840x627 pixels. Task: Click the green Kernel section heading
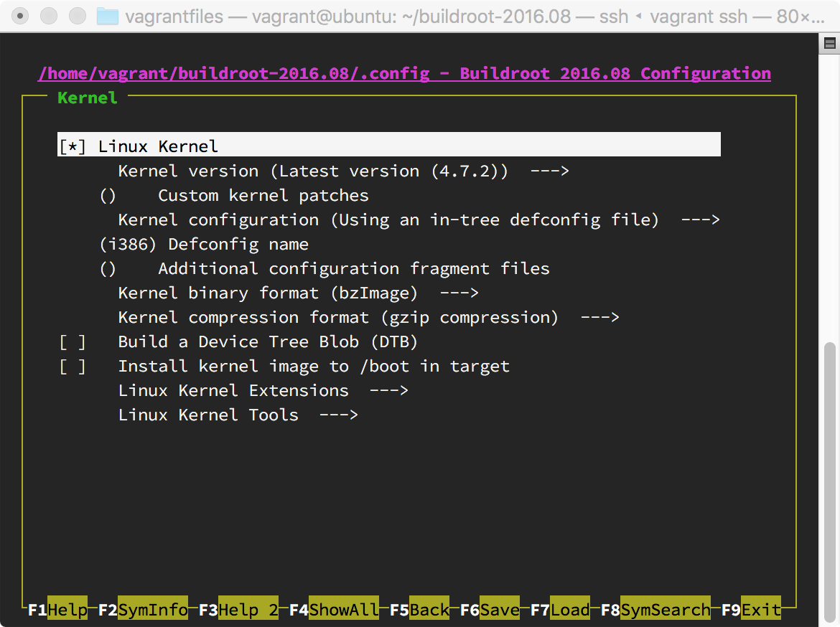[x=88, y=98]
